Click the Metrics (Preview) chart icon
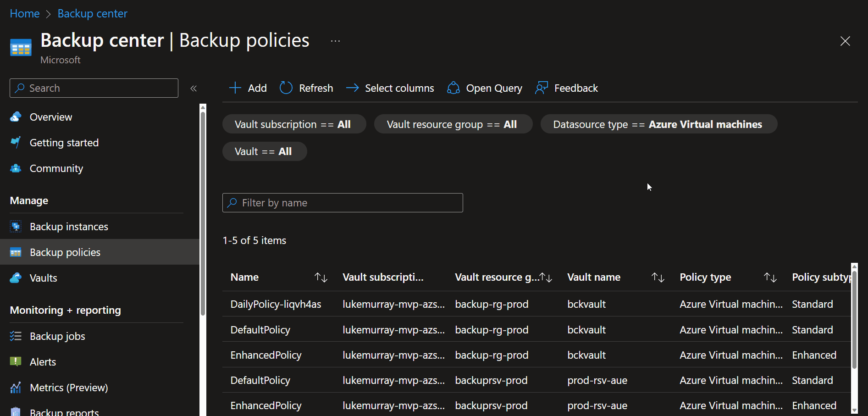 (x=16, y=388)
